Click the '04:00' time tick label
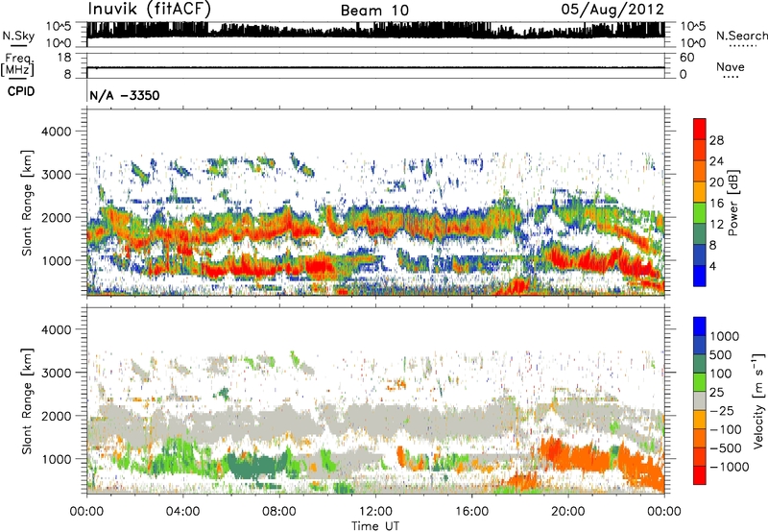The height and width of the screenshot is (532, 768). point(182,512)
